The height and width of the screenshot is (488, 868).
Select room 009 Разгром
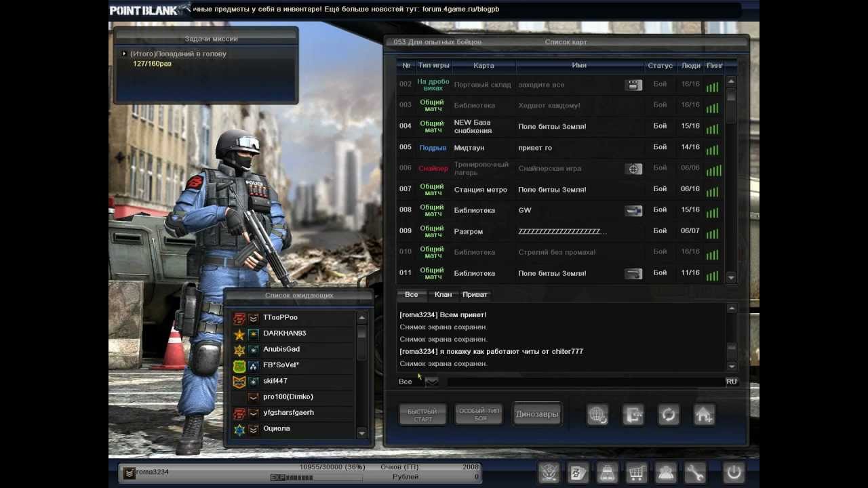pyautogui.click(x=561, y=232)
